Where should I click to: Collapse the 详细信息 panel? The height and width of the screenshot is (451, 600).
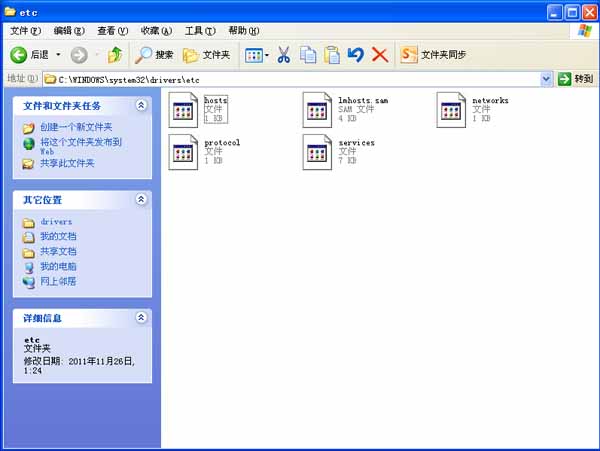click(141, 317)
